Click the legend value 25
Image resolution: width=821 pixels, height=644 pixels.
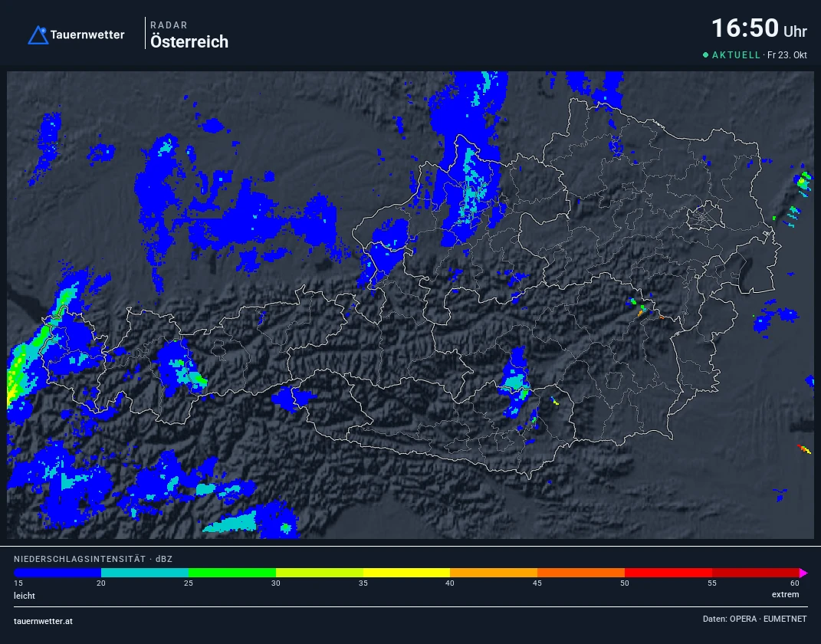pyautogui.click(x=189, y=583)
